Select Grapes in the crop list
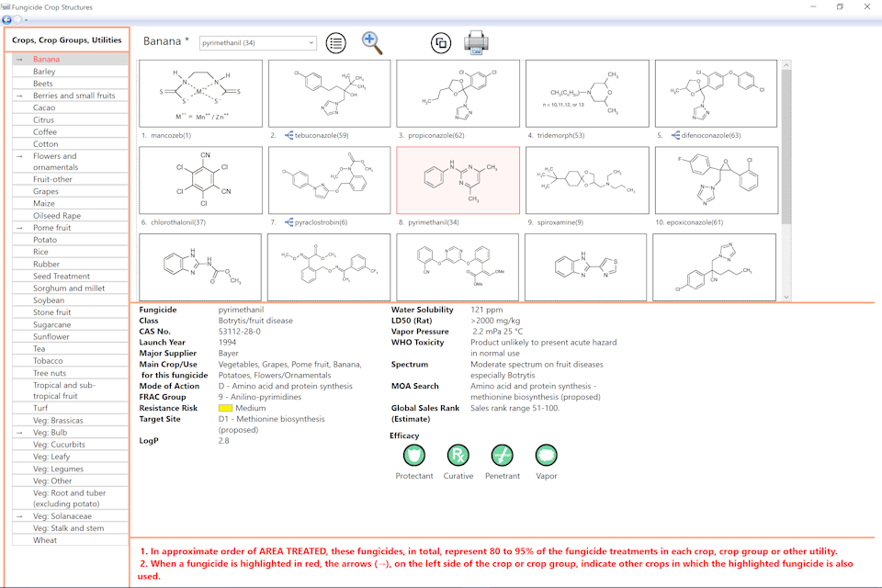882x588 pixels. tap(45, 191)
